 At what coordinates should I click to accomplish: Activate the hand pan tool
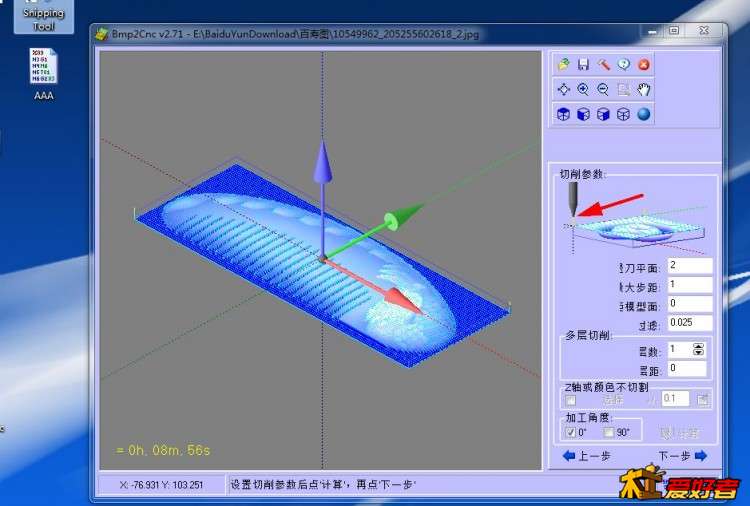tap(644, 89)
